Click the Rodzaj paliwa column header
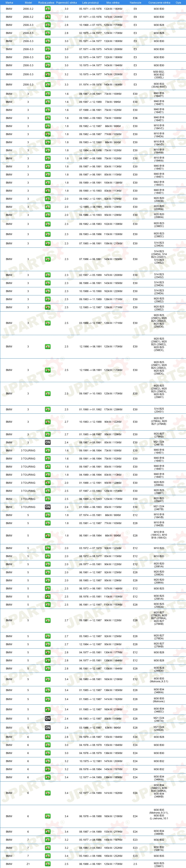The image size is (186, 868). coord(46,2)
